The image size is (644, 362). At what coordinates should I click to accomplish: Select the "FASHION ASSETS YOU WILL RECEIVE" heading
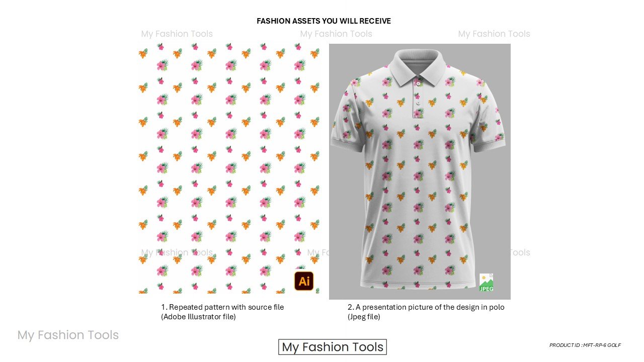click(324, 21)
